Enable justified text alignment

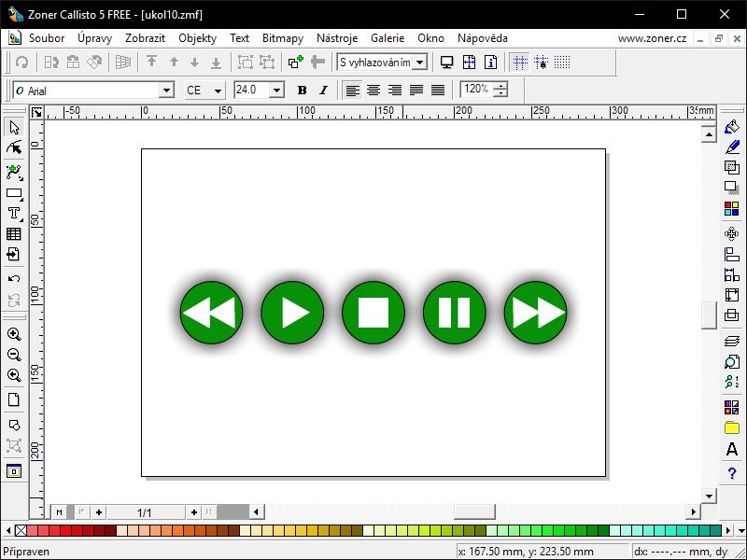point(416,90)
